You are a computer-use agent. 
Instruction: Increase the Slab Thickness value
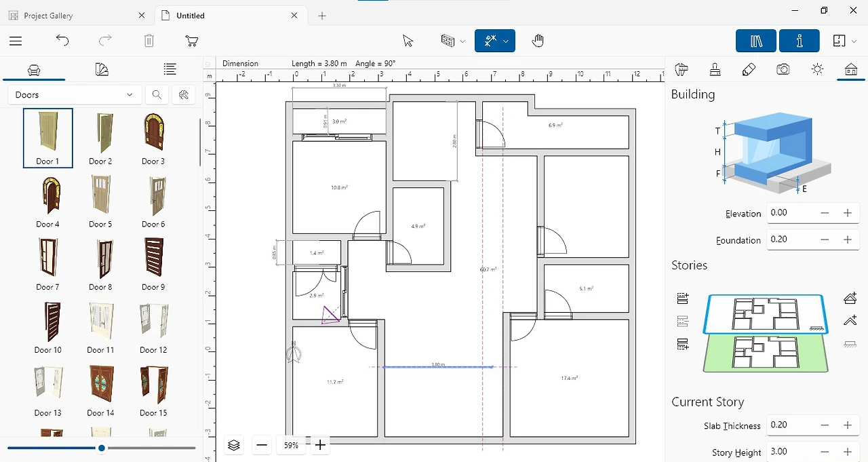tap(847, 425)
